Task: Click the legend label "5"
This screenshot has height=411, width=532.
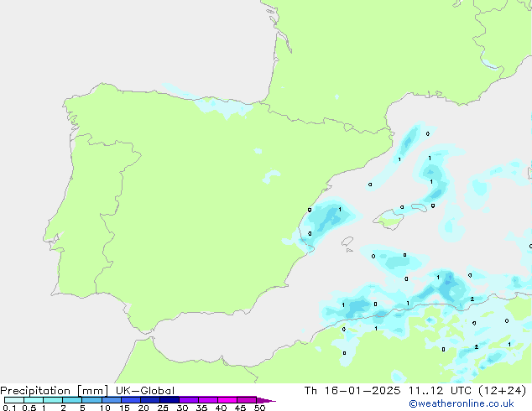Action: point(82,408)
